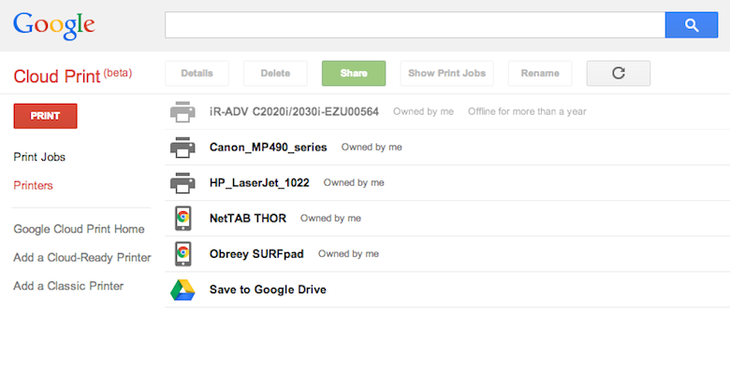Open Details for the selected printer

point(197,73)
